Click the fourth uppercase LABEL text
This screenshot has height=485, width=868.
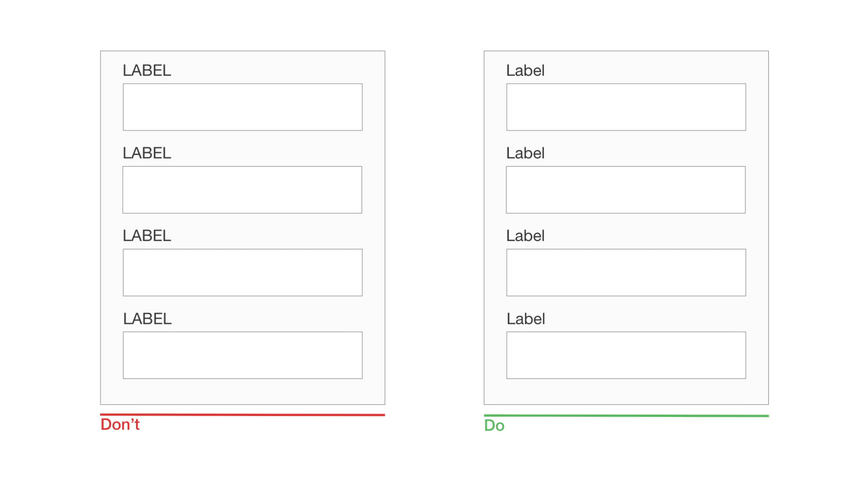click(148, 319)
